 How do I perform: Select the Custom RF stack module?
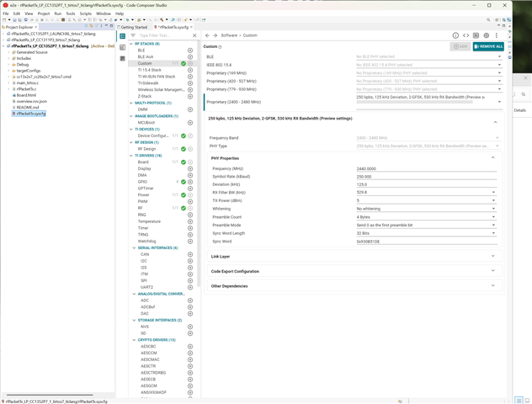pyautogui.click(x=145, y=63)
